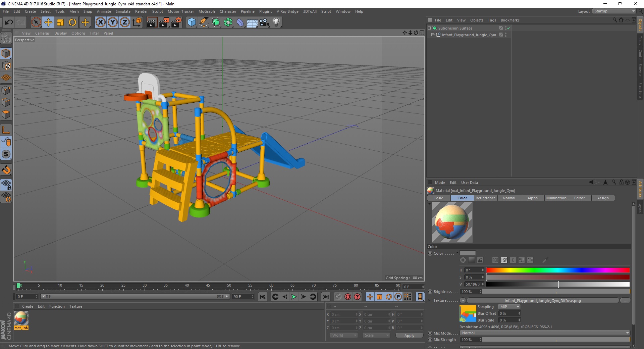Click the Apply button
The height and width of the screenshot is (349, 644).
(409, 336)
